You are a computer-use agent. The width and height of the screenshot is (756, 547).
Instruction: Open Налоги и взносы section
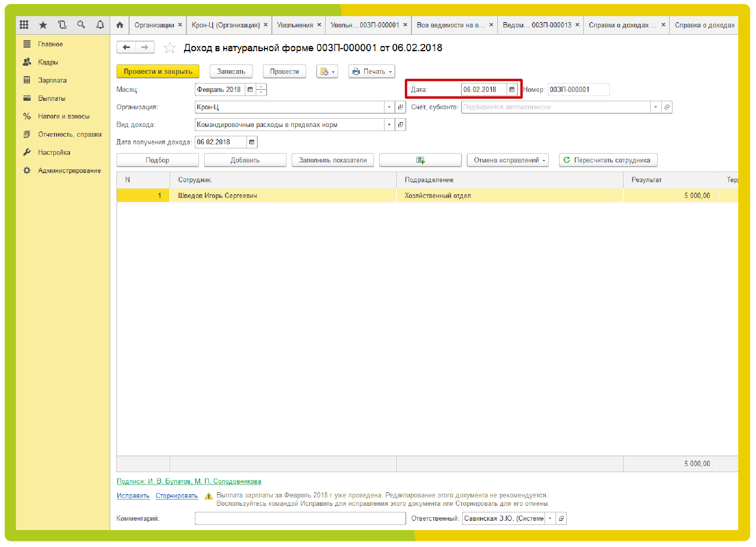(x=64, y=116)
